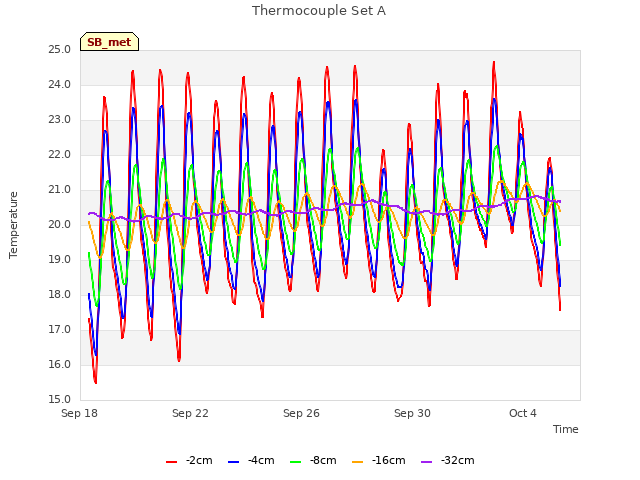Click the Sep 30 x-axis tick label

click(412, 413)
